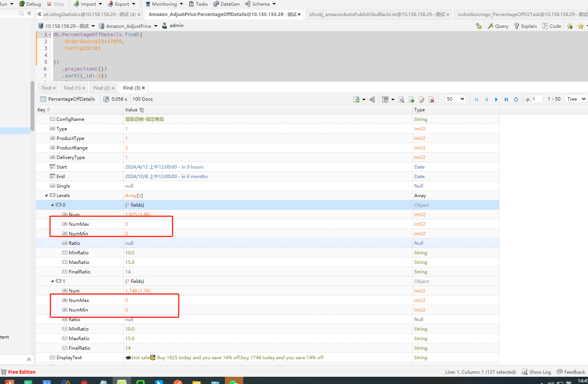Open the page size dropdown showing 50
Image resolution: width=588 pixels, height=384 pixels.
point(455,99)
